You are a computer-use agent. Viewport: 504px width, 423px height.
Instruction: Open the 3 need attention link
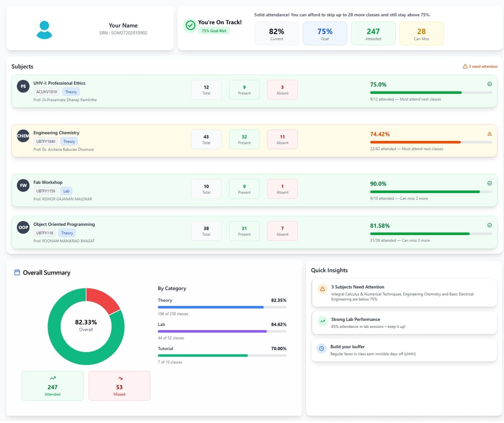tap(480, 66)
